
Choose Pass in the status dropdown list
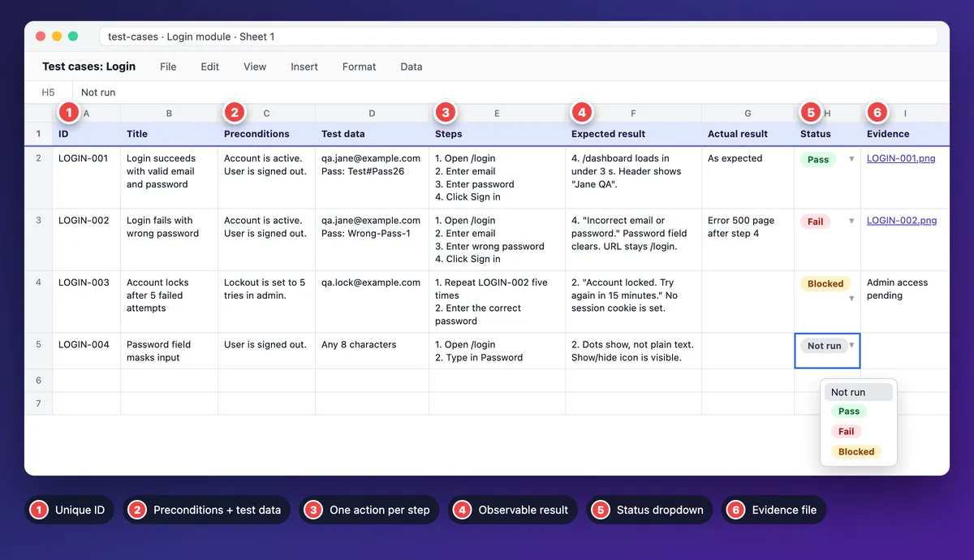click(x=849, y=411)
